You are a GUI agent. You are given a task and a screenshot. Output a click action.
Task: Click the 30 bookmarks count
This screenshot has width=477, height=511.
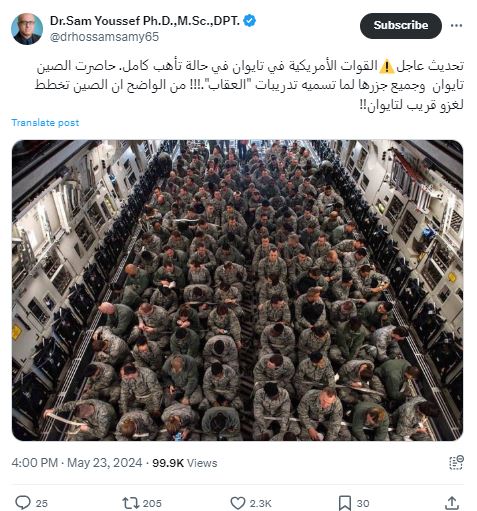[363, 503]
